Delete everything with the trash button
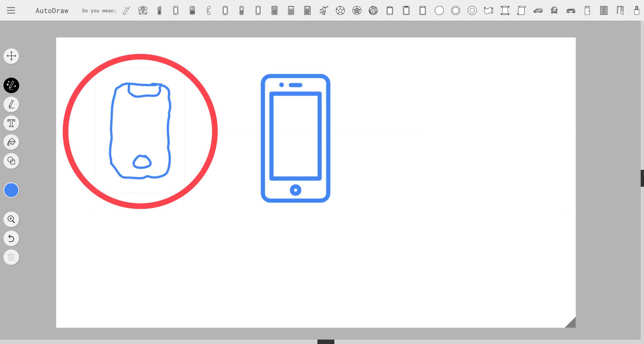 pyautogui.click(x=11, y=257)
